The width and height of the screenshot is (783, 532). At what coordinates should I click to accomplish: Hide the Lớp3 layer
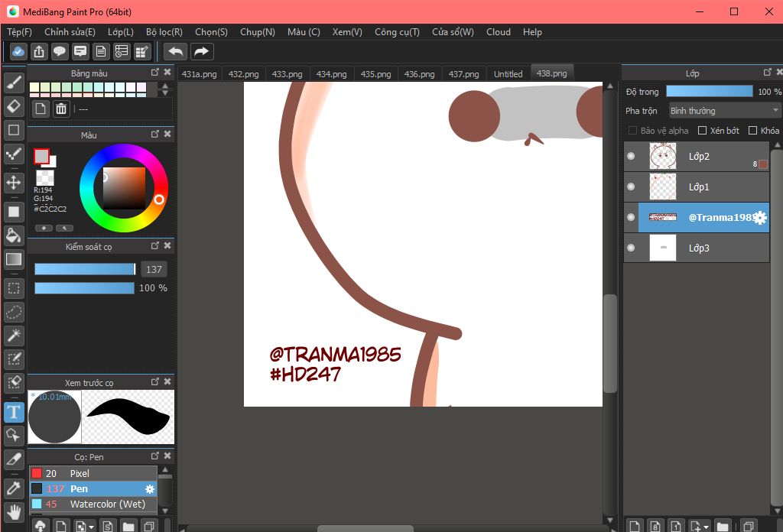click(631, 248)
